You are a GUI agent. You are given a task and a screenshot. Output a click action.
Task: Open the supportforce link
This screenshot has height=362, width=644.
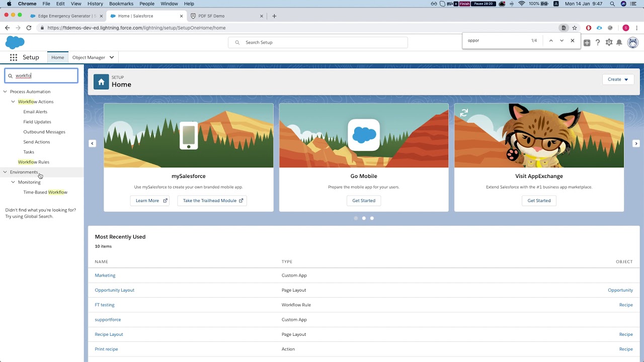108,320
